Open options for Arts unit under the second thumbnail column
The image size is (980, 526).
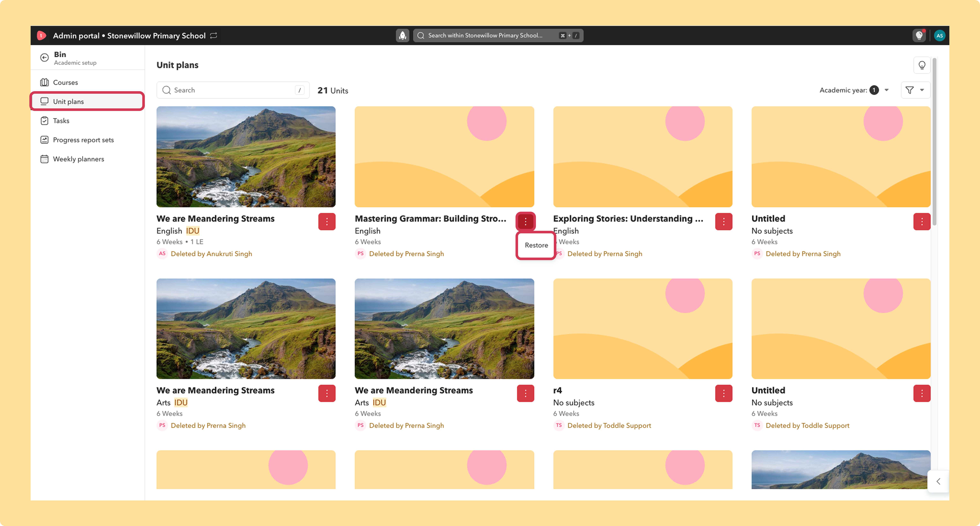(525, 393)
